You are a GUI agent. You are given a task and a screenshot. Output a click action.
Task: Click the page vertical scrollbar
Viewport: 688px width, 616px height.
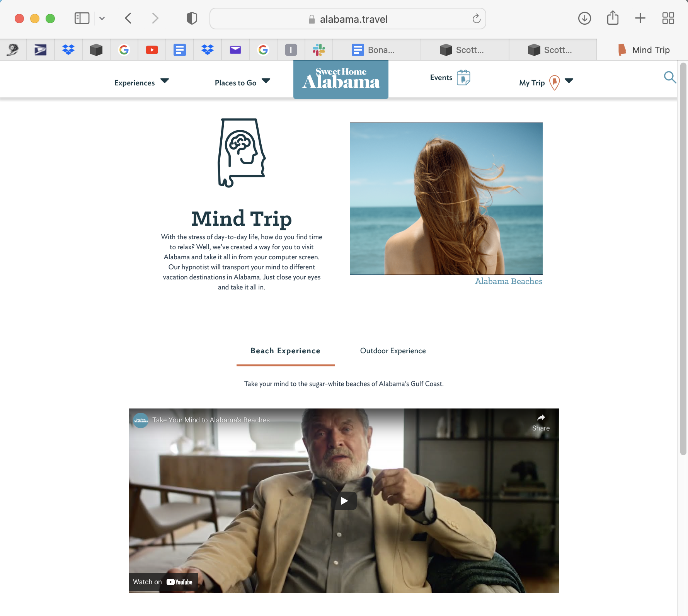pos(683,259)
